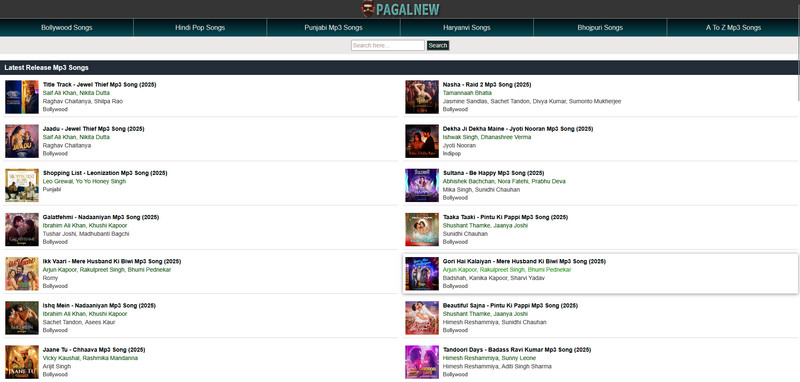Open 'Nasha - Raid 2 Mp3 Song' link

point(487,85)
